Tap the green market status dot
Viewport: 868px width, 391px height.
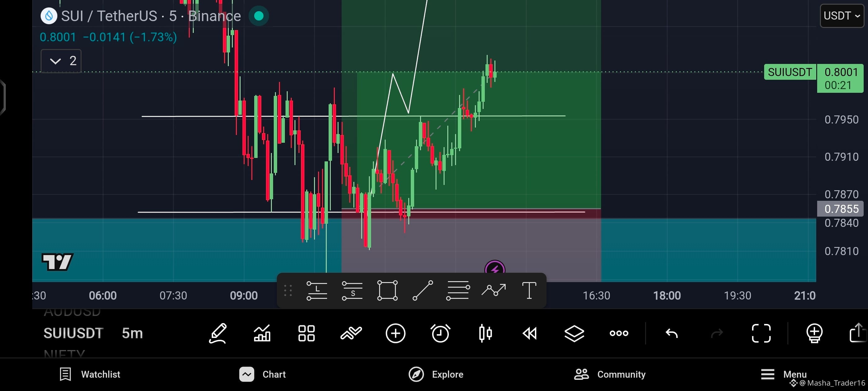click(259, 16)
